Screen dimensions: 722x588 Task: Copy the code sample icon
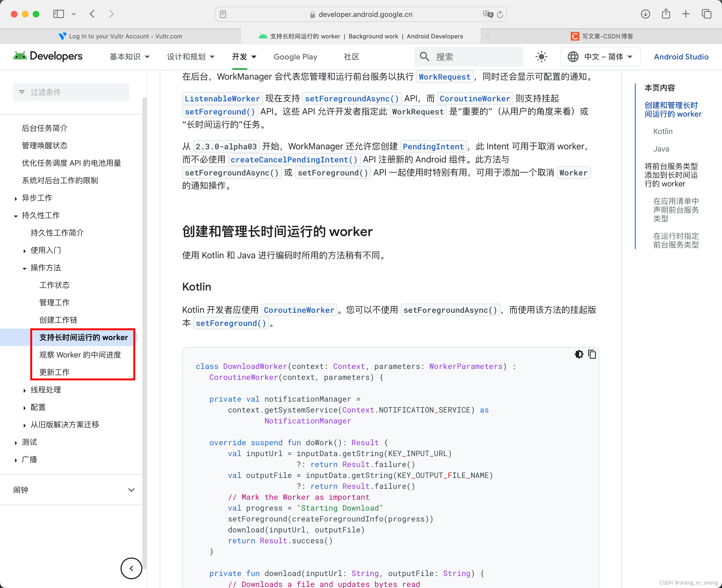[592, 354]
